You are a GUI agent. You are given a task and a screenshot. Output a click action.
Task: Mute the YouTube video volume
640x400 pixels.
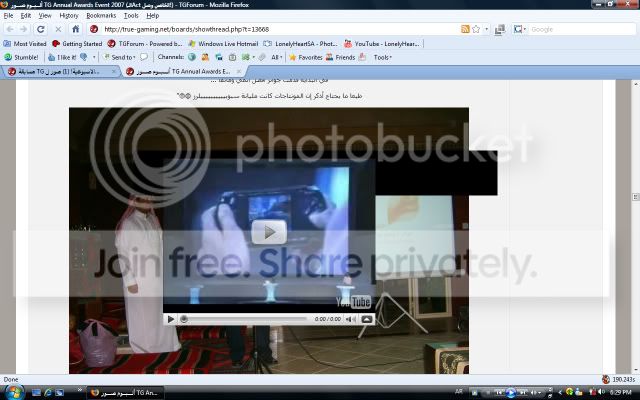point(351,319)
